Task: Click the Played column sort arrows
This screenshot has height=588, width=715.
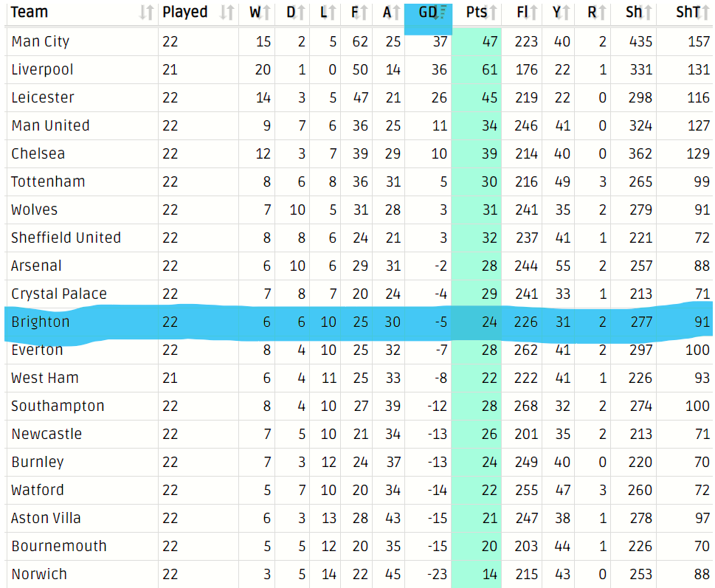Action: click(x=227, y=13)
